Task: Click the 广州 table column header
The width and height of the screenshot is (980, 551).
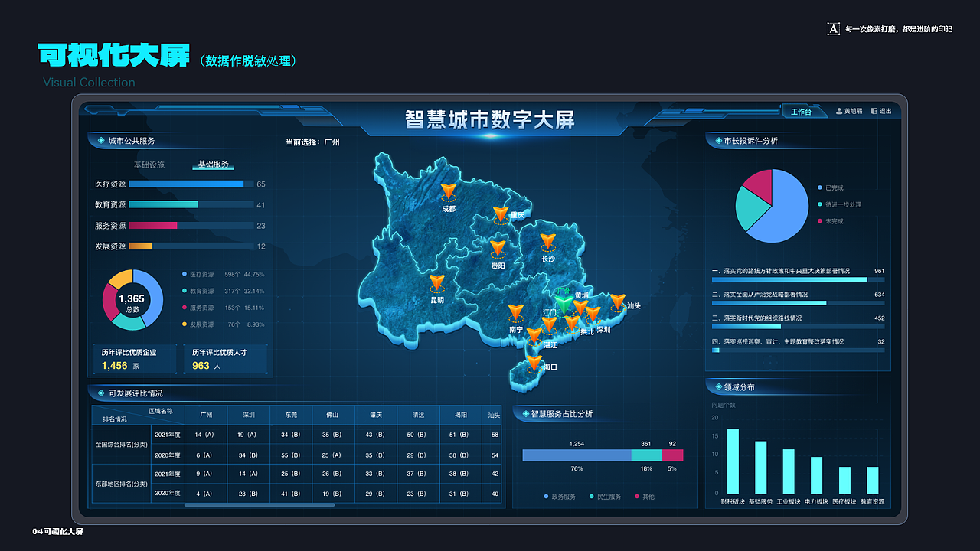Action: (x=206, y=416)
